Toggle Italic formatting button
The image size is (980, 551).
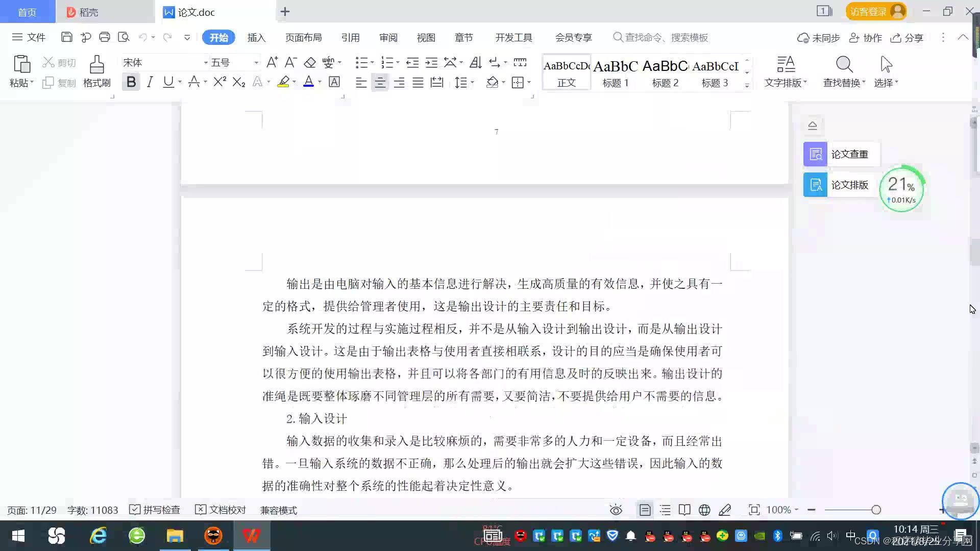point(150,82)
